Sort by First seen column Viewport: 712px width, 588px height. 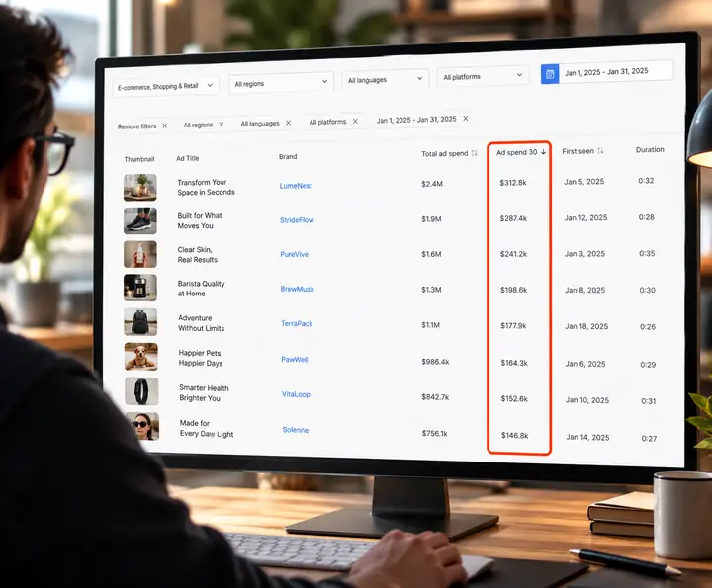600,151
